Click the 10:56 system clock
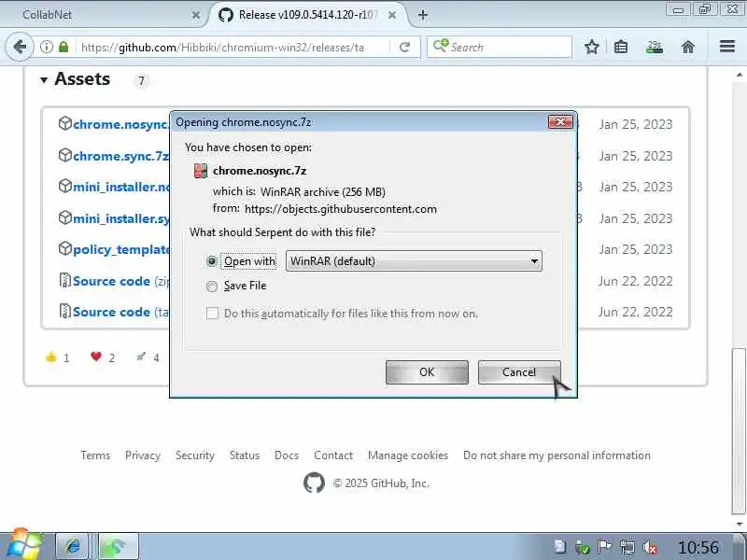This screenshot has height=560, width=747. pyautogui.click(x=698, y=547)
